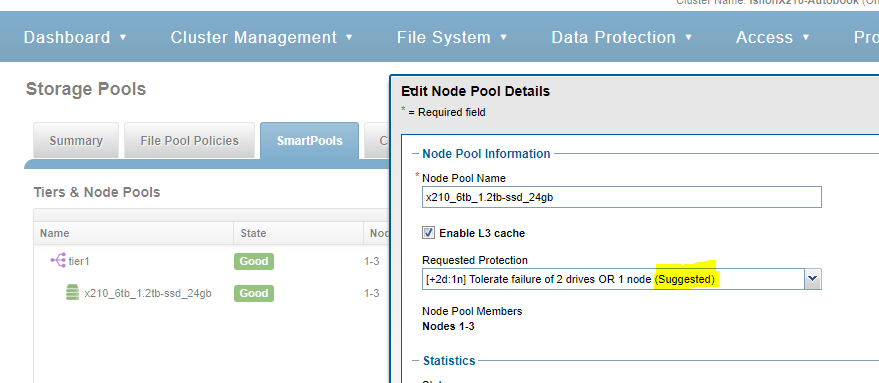Toggle the Enable L3 cache checkbox
Image resolution: width=879 pixels, height=383 pixels.
coord(429,233)
